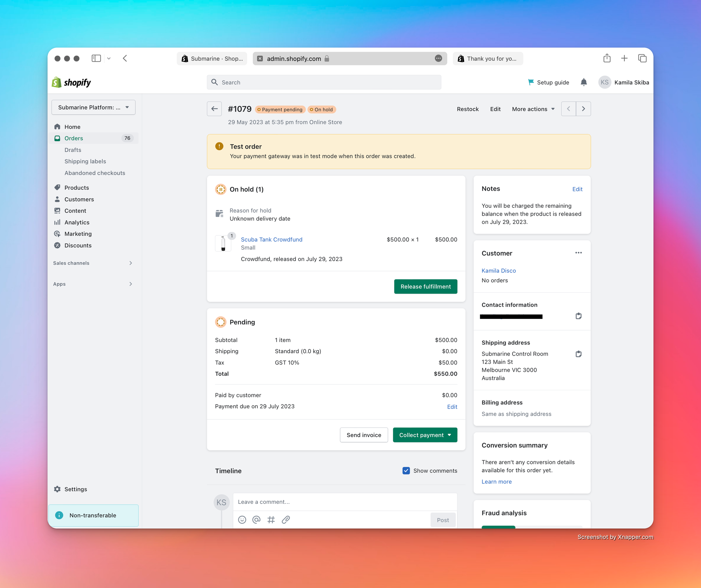Open the notifications bell
The width and height of the screenshot is (701, 588).
tap(584, 82)
